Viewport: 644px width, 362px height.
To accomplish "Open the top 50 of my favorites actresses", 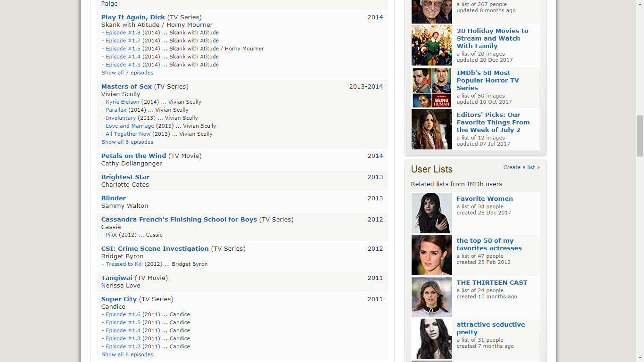I will [489, 245].
